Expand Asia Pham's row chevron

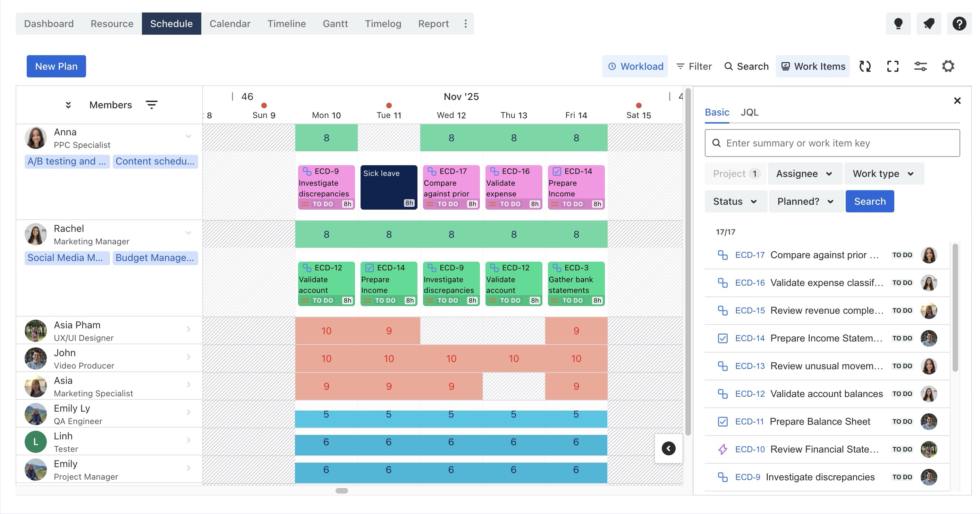188,329
